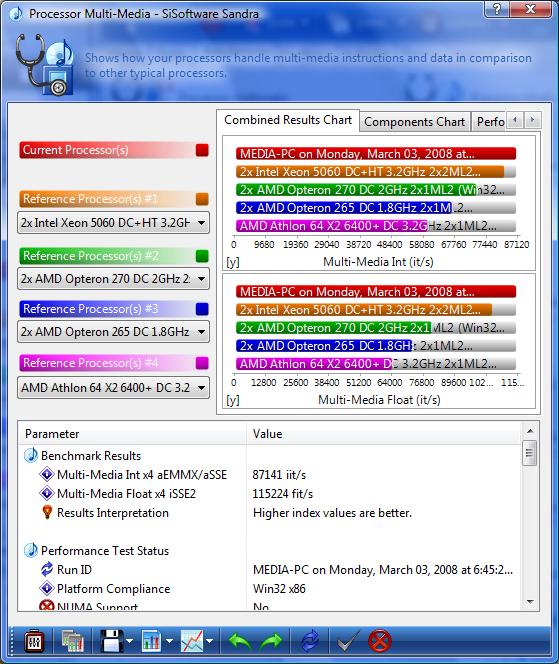This screenshot has height=664, width=559.
Task: Open the AMD Opteron 270 reference dropdown
Action: (x=113, y=279)
